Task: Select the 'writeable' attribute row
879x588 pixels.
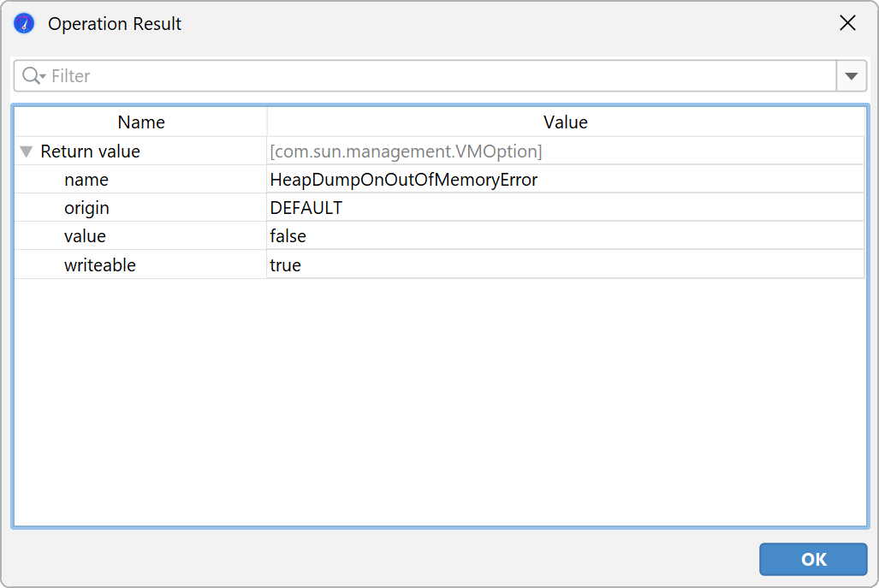Action: tap(99, 265)
